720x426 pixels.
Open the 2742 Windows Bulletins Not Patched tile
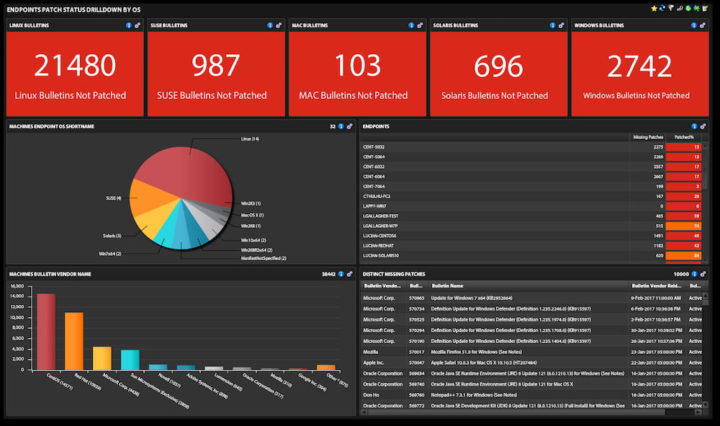click(640, 74)
